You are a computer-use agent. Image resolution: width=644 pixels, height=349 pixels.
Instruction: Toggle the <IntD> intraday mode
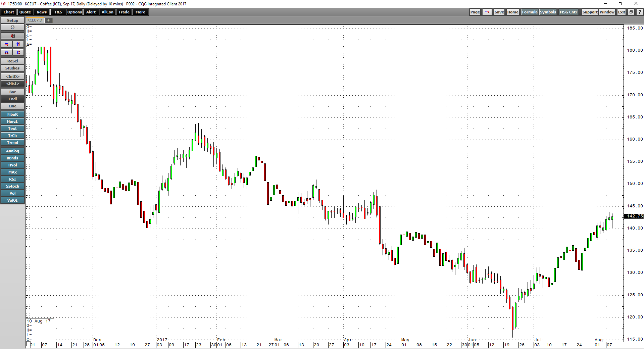click(12, 77)
